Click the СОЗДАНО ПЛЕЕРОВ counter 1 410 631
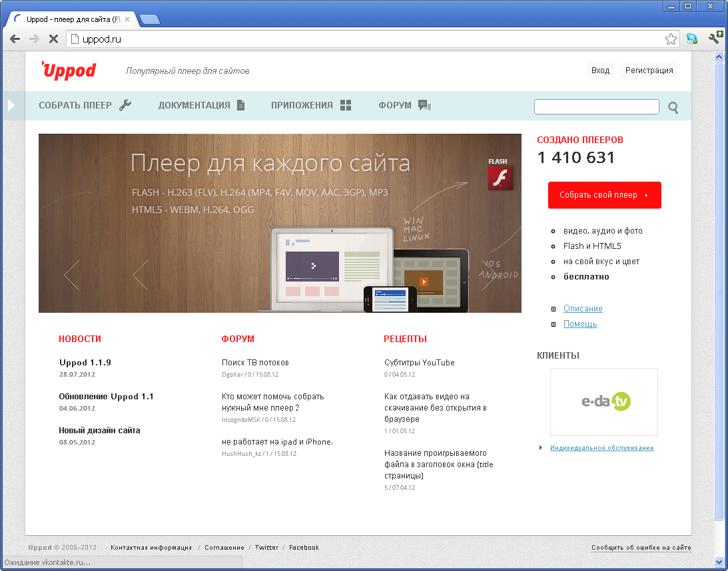This screenshot has width=728, height=571. (575, 158)
